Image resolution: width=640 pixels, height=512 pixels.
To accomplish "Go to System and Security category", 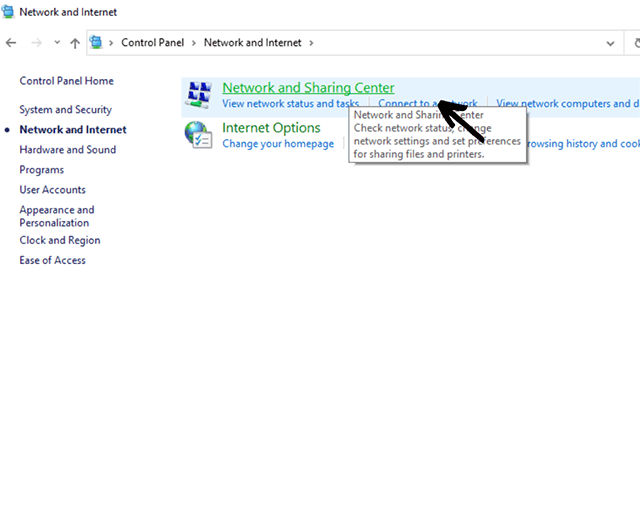I will [66, 109].
